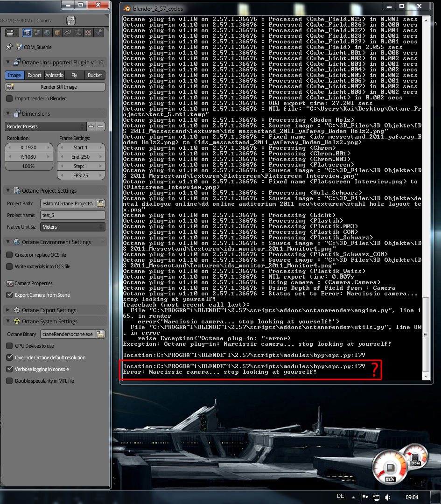Open Action Center flag tray icon
This screenshot has height=504, width=441.
click(x=365, y=497)
